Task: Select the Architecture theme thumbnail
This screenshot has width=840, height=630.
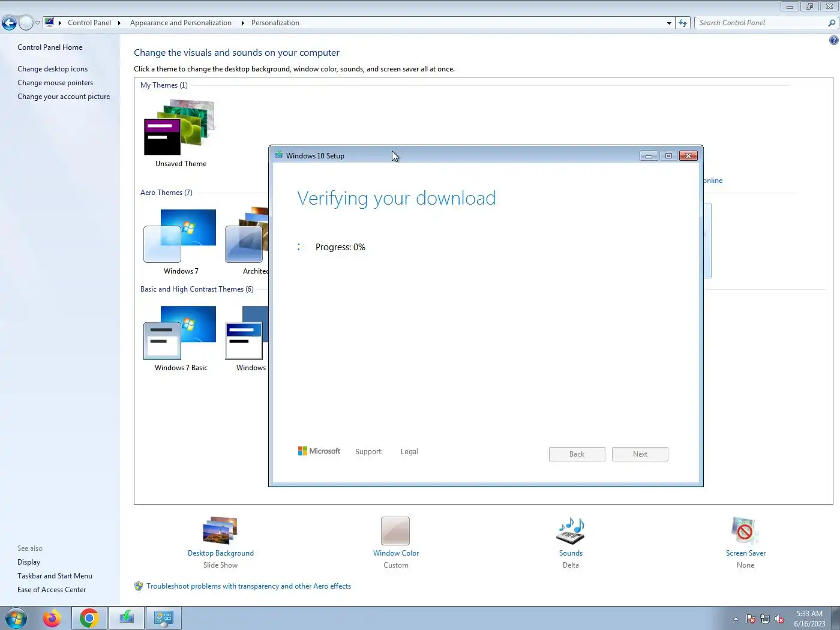Action: tap(247, 236)
